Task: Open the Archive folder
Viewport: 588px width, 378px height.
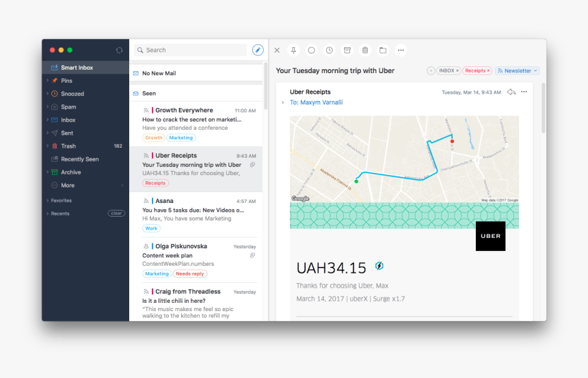Action: (x=85, y=172)
